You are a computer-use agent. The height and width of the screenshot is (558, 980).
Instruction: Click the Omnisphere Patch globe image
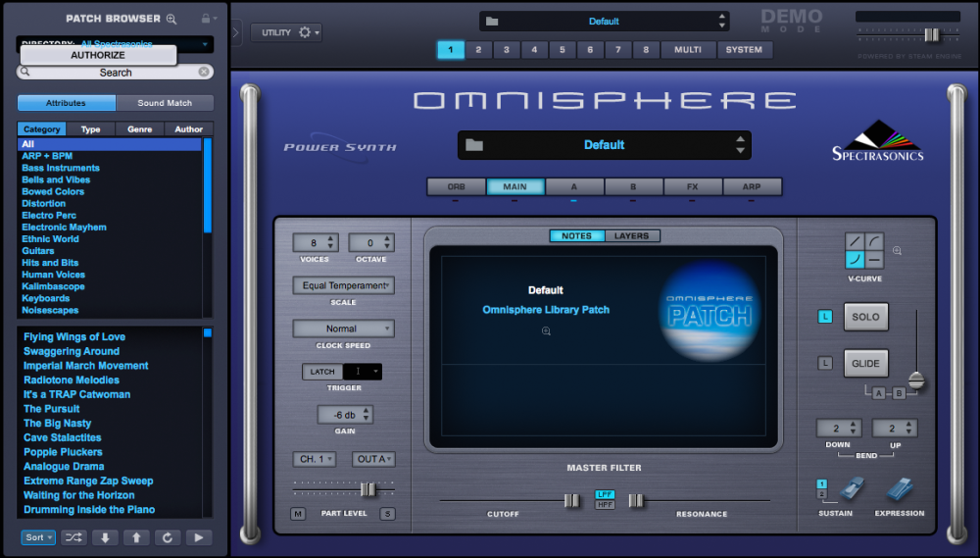pos(710,311)
